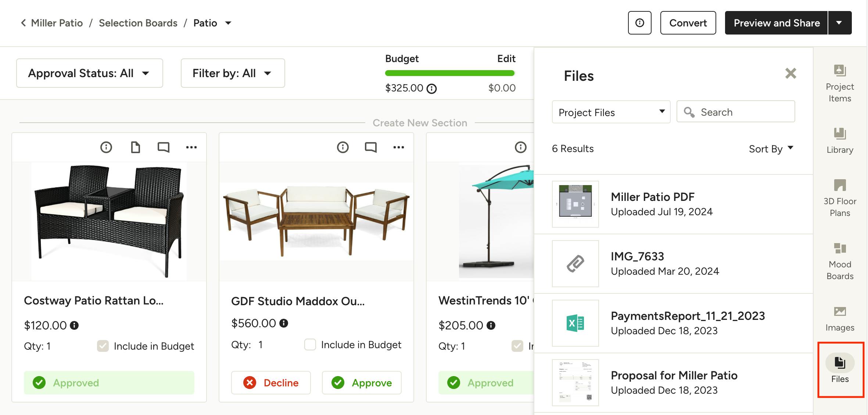Open the Project Files dropdown

coord(611,112)
